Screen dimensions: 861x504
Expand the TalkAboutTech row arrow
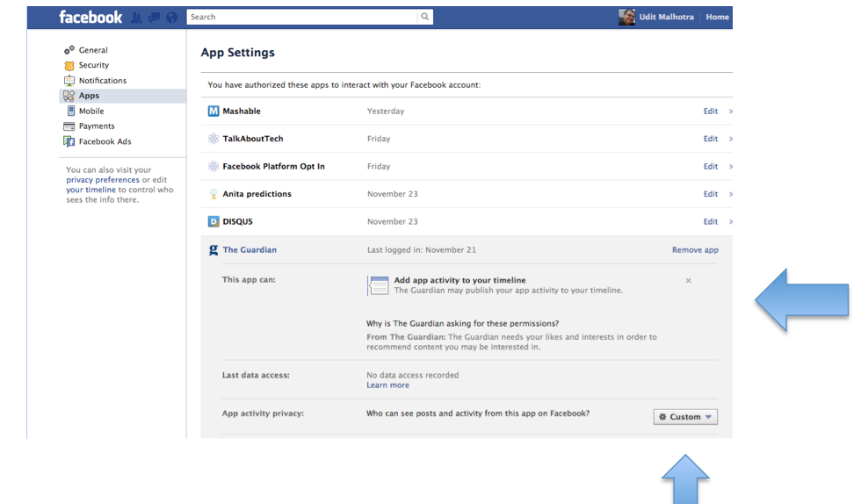tap(731, 139)
